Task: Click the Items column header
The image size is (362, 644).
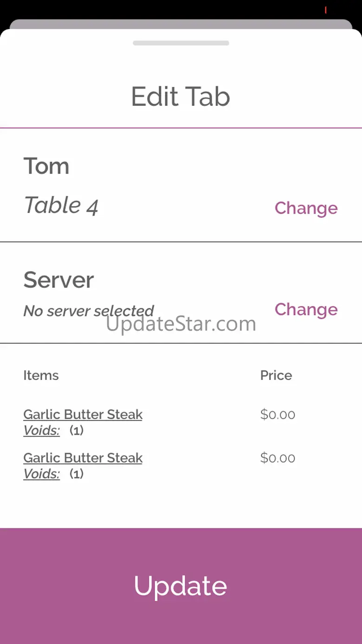Action: [41, 375]
